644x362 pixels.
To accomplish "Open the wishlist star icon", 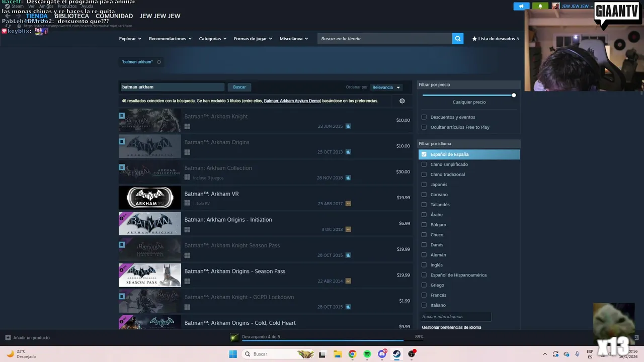I will click(x=474, y=39).
